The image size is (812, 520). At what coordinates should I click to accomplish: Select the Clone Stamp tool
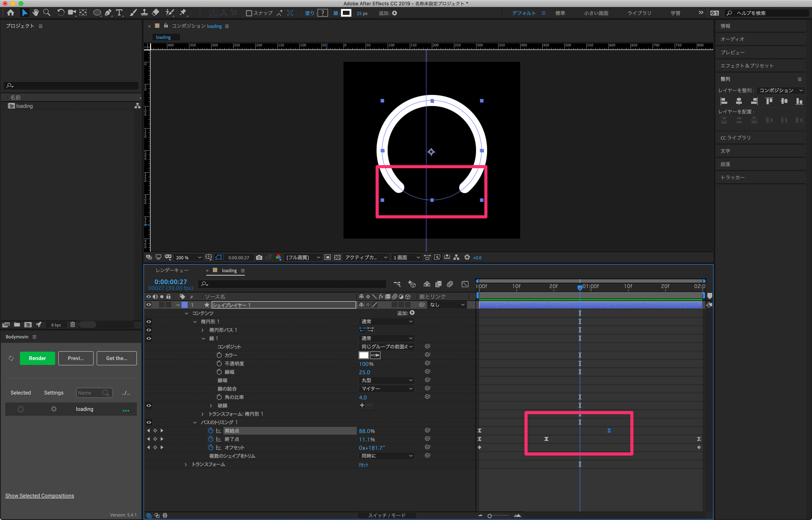coord(144,13)
